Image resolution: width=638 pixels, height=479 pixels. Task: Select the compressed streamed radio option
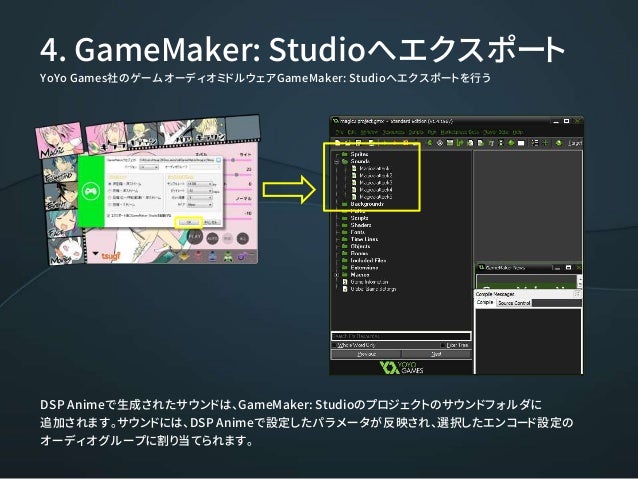coord(109,205)
